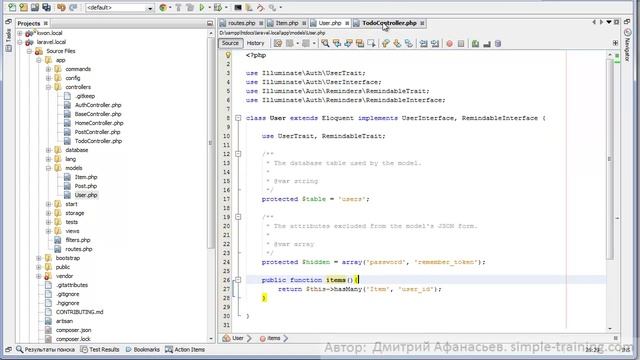
Task: Click the New File toolbar icon
Action: pos(12,7)
